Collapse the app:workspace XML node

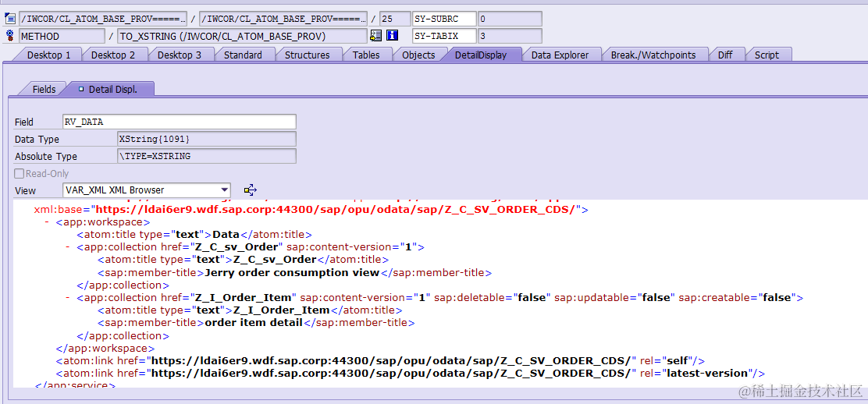coord(48,222)
